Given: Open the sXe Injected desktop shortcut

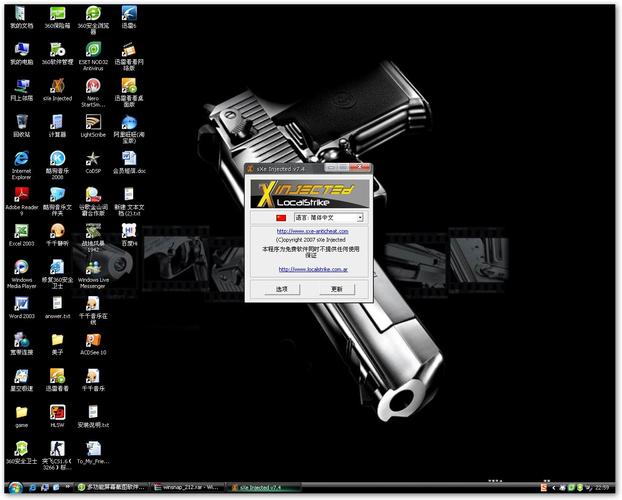Looking at the screenshot, I should [x=57, y=86].
